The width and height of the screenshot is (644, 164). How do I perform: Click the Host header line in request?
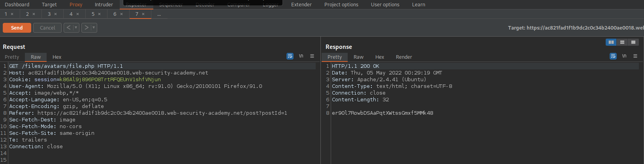point(109,73)
